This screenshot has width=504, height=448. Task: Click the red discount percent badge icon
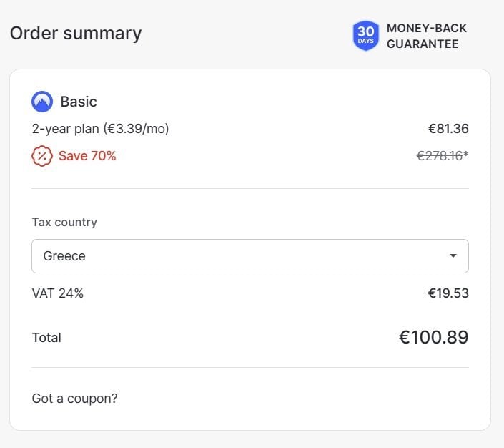[x=42, y=156]
